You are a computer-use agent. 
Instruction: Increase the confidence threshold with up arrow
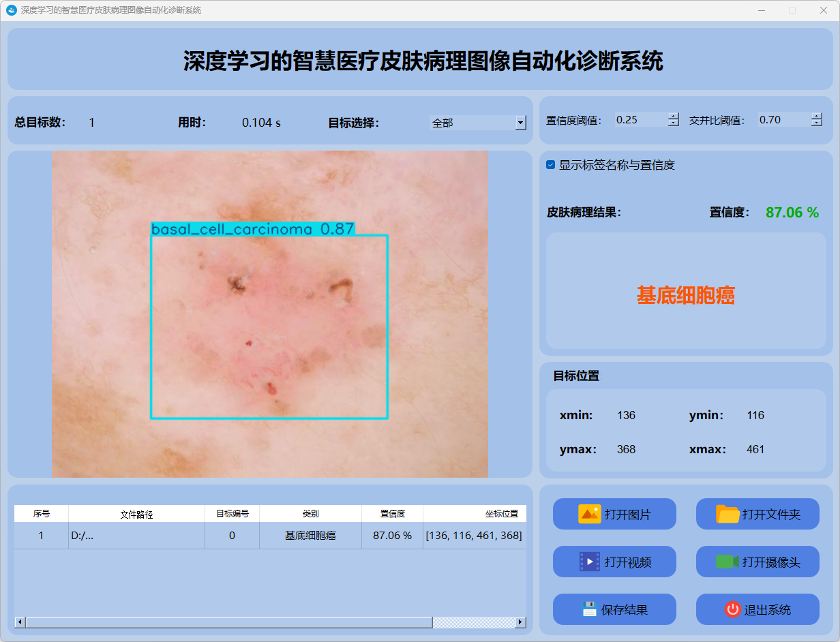(x=674, y=116)
